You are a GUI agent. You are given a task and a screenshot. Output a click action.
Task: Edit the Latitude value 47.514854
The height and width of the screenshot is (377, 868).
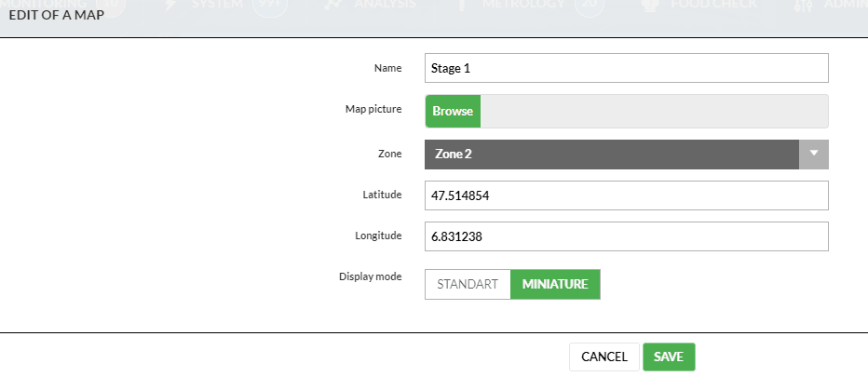pos(626,195)
